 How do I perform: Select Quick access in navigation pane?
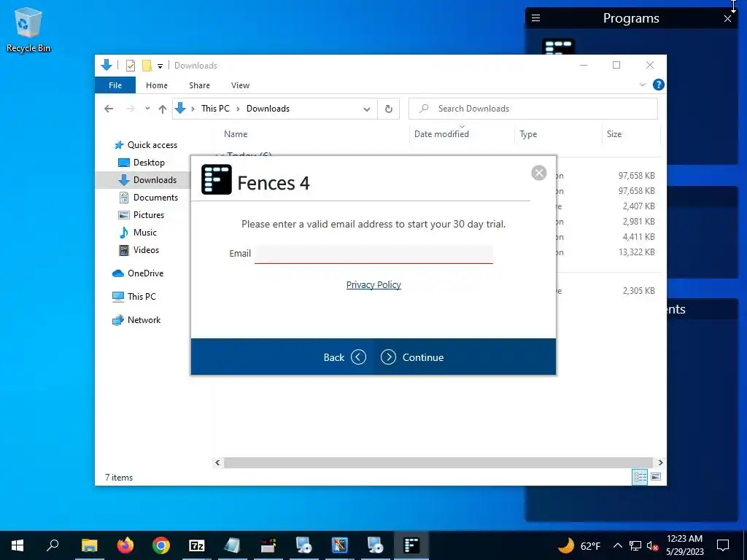point(145,145)
